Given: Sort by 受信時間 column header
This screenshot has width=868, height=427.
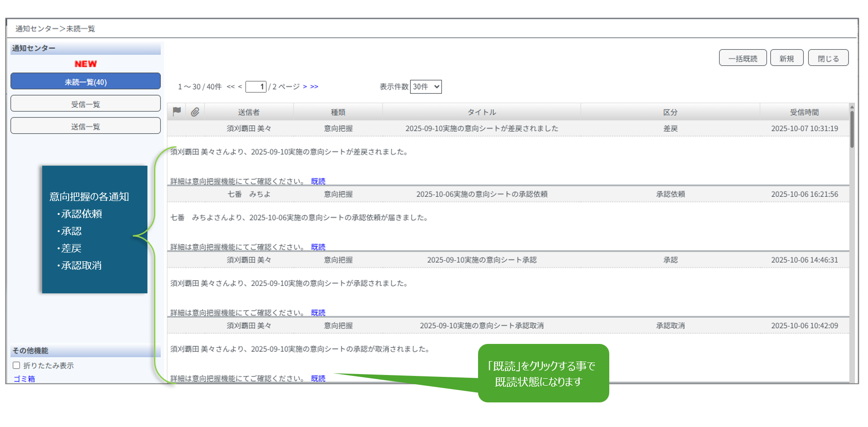Looking at the screenshot, I should tap(804, 112).
